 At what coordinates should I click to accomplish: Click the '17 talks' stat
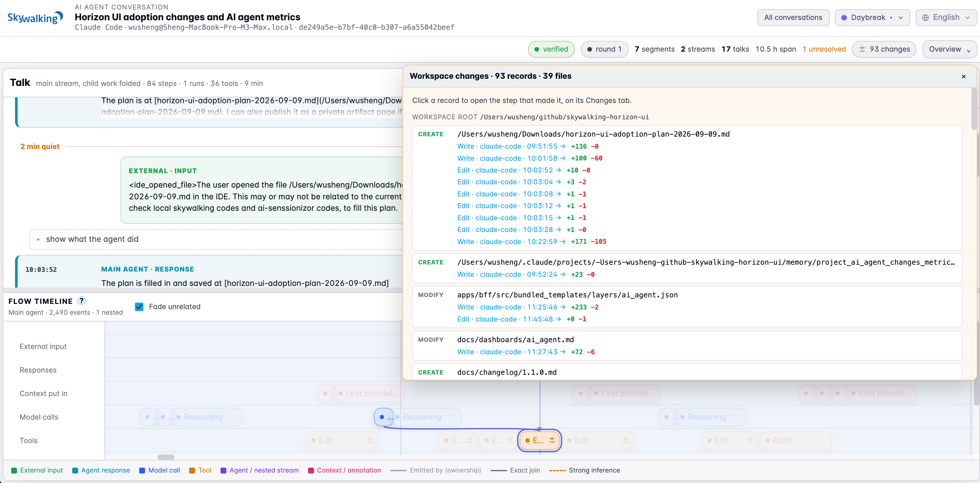tap(735, 49)
